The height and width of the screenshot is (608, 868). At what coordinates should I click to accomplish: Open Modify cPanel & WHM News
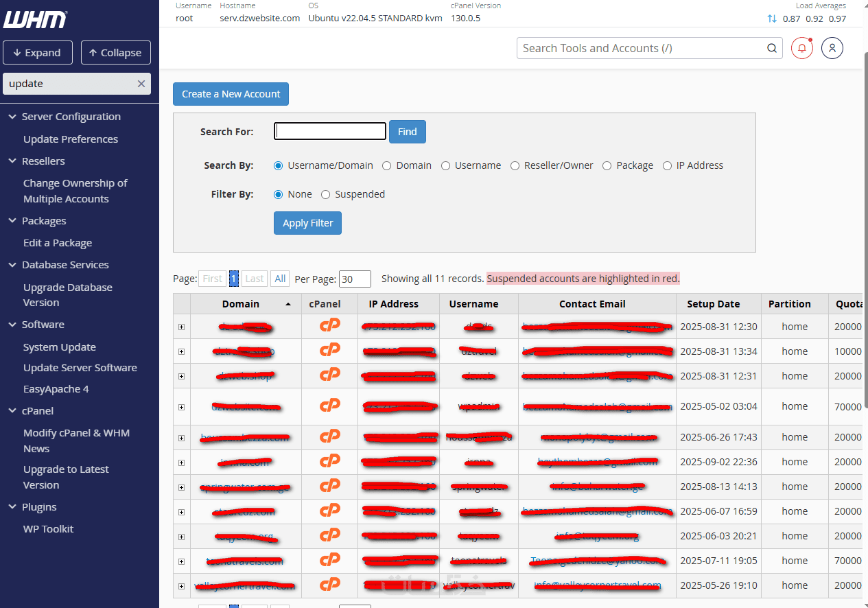pos(76,441)
